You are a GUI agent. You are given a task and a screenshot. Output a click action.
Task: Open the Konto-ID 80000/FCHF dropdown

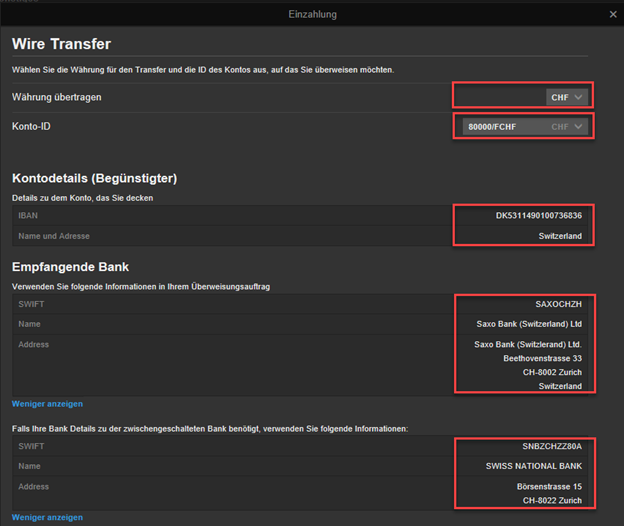coord(525,127)
